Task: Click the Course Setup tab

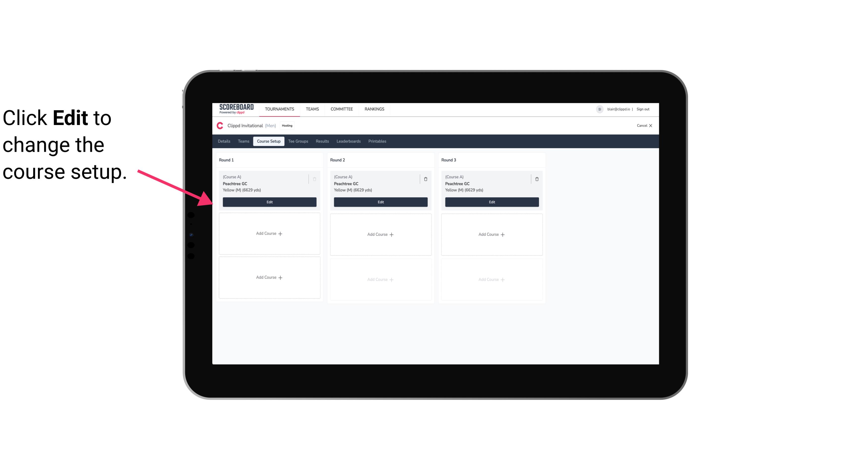Action: (268, 141)
